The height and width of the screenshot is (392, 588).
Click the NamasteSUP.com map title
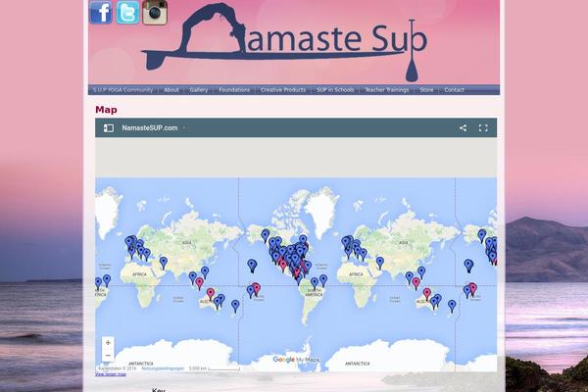coord(150,128)
